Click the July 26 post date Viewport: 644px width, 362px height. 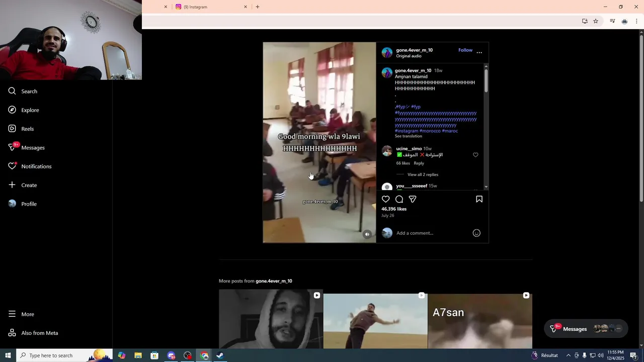tap(387, 215)
